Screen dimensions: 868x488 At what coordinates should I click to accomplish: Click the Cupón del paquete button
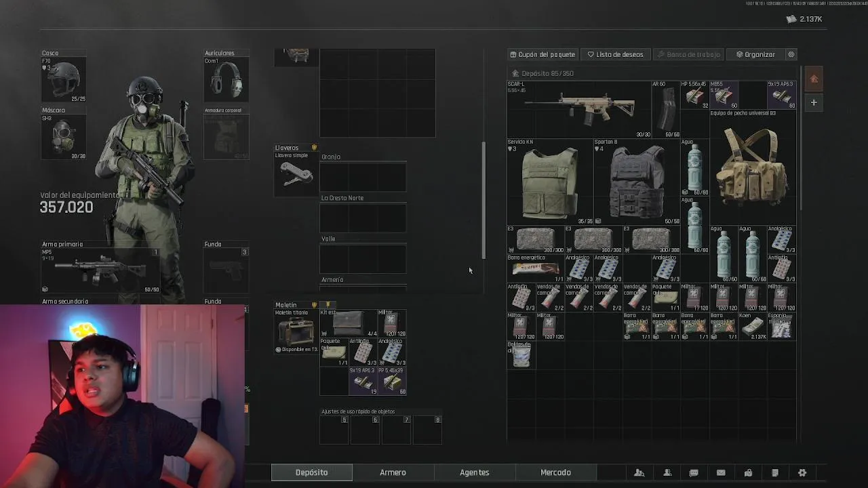542,54
